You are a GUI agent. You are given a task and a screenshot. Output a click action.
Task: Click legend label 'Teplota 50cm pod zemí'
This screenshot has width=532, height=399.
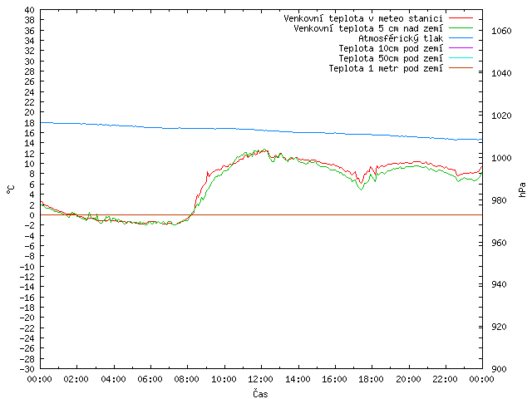click(391, 58)
